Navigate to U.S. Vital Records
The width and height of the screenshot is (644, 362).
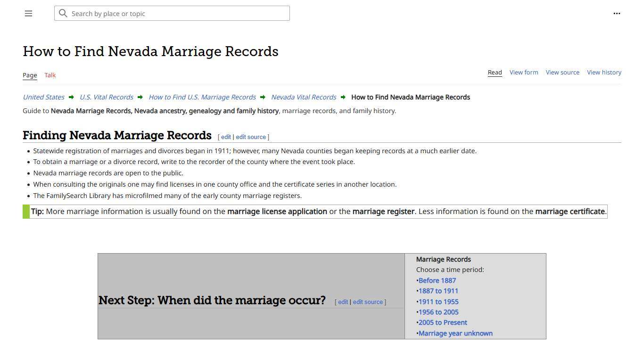pos(106,97)
